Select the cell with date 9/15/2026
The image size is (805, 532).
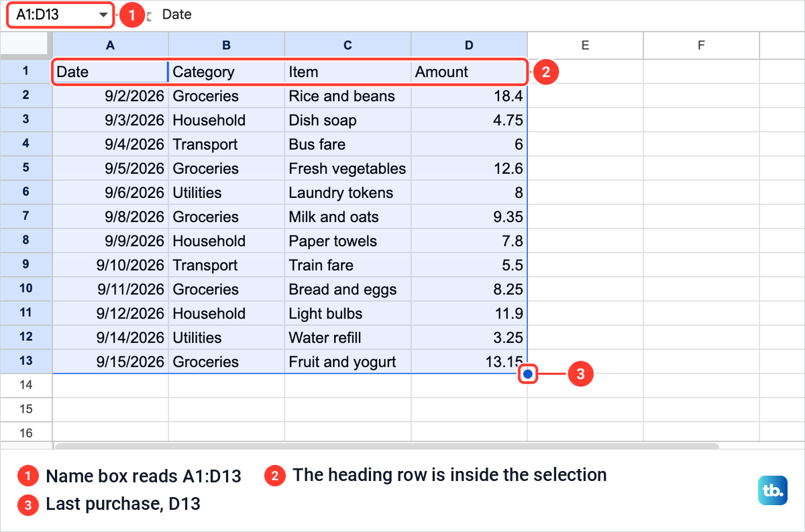111,362
